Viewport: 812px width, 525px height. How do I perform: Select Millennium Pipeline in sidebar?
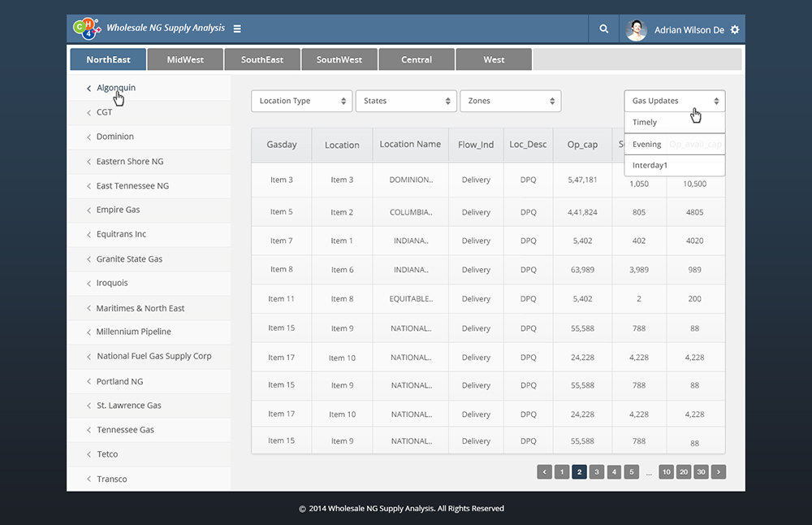point(133,332)
